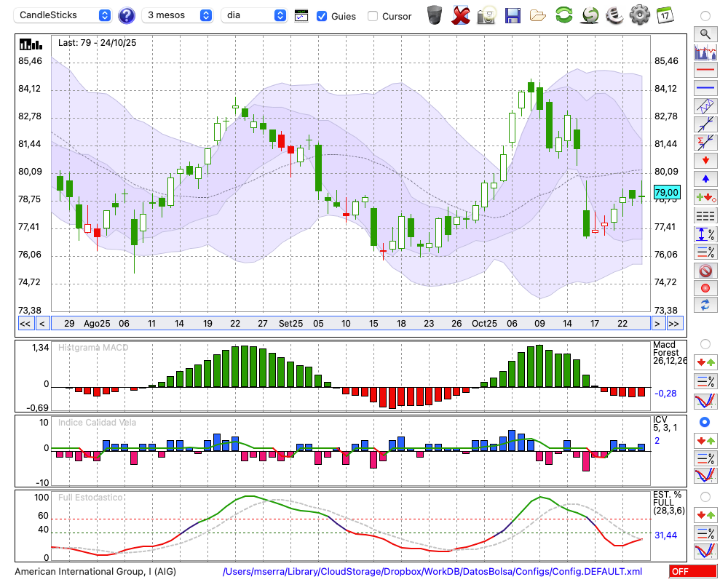Image resolution: width=728 pixels, height=582 pixels.
Task: Jump to chart start with << button
Action: (x=25, y=324)
